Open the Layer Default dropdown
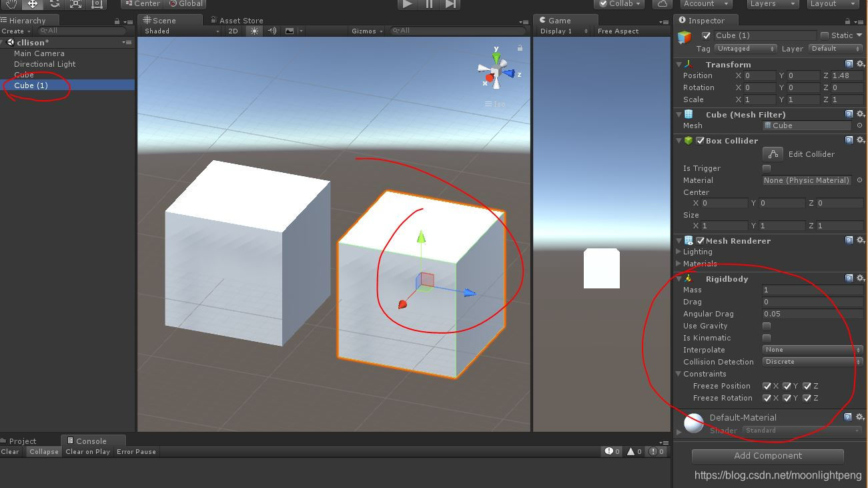The width and height of the screenshot is (868, 488). point(835,48)
